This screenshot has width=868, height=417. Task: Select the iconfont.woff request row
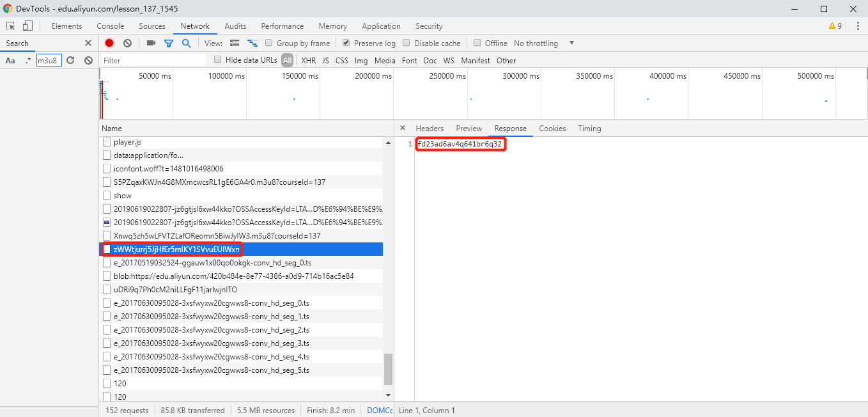pos(241,169)
